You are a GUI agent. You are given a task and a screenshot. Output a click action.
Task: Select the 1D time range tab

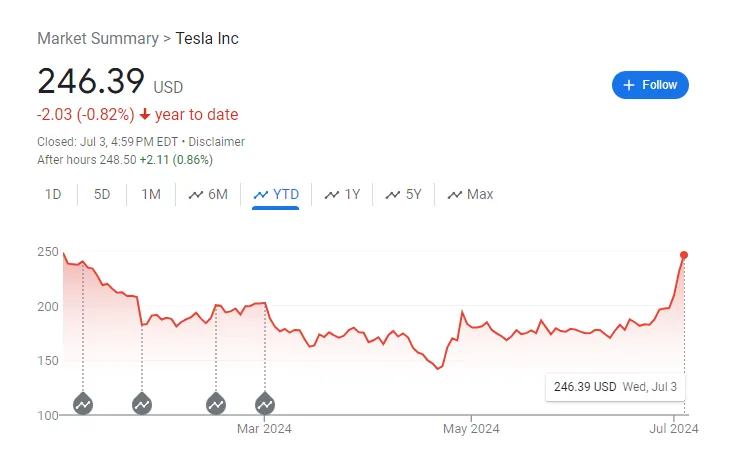(x=53, y=194)
